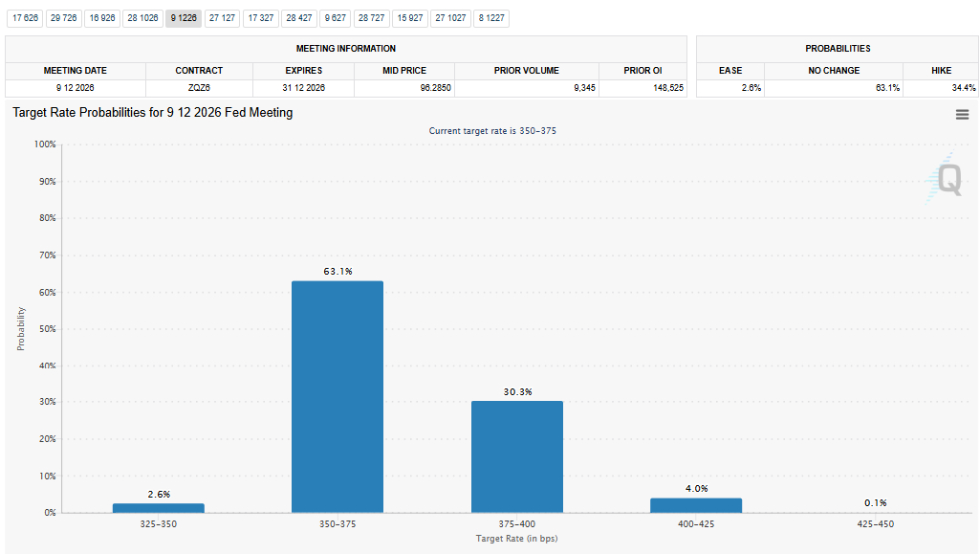Click the 400-425 bar at 4.0%
The image size is (980, 554).
tap(696, 505)
